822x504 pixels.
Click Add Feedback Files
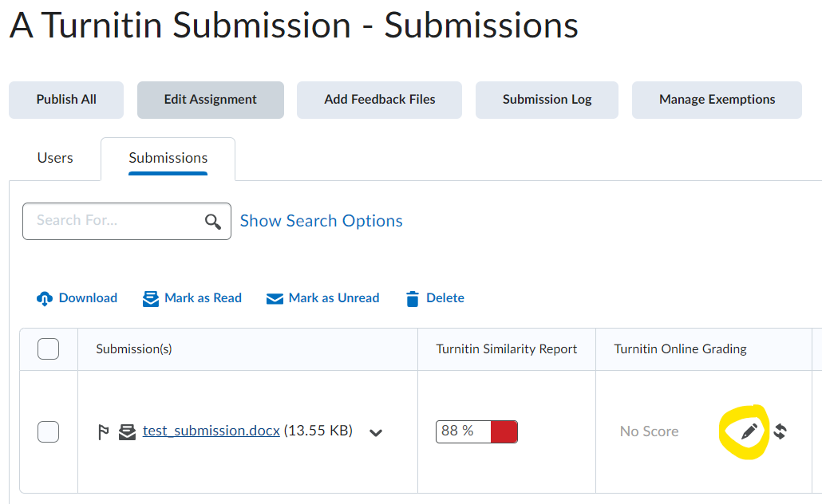(x=380, y=100)
